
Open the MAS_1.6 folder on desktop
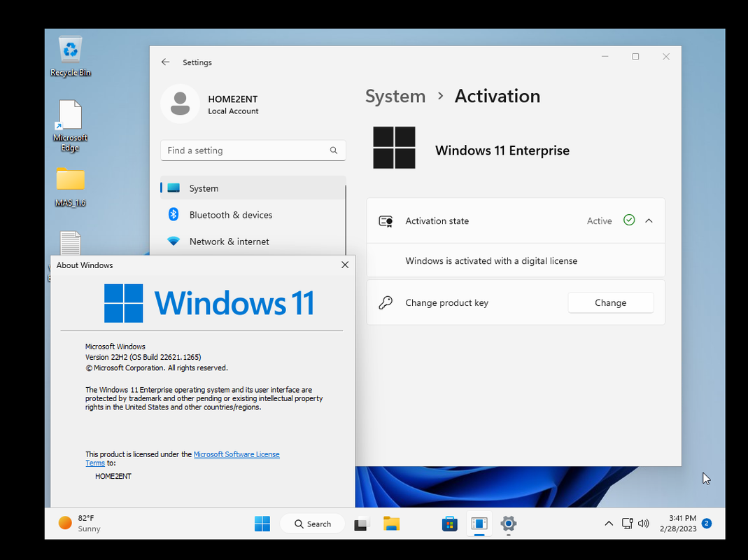[x=70, y=187]
